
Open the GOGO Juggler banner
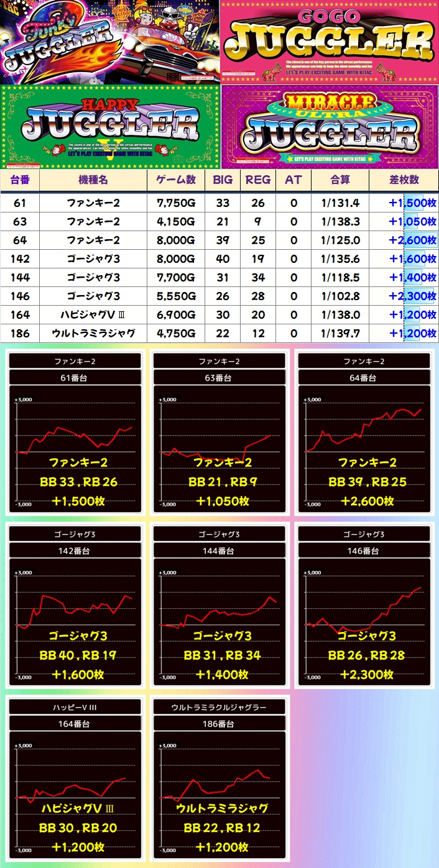pyautogui.click(x=330, y=42)
